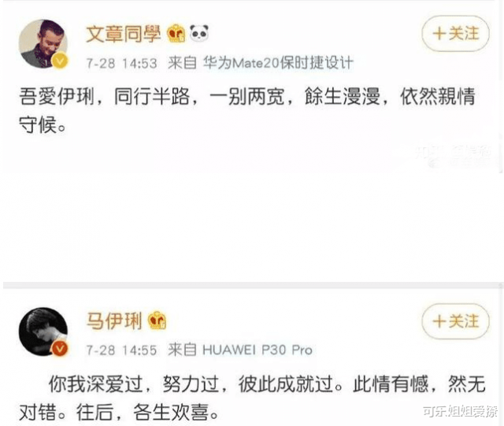Viewport: 504px width, 426px height.
Task: Click the crown badge beside 马伊琍
Action: pos(157,320)
